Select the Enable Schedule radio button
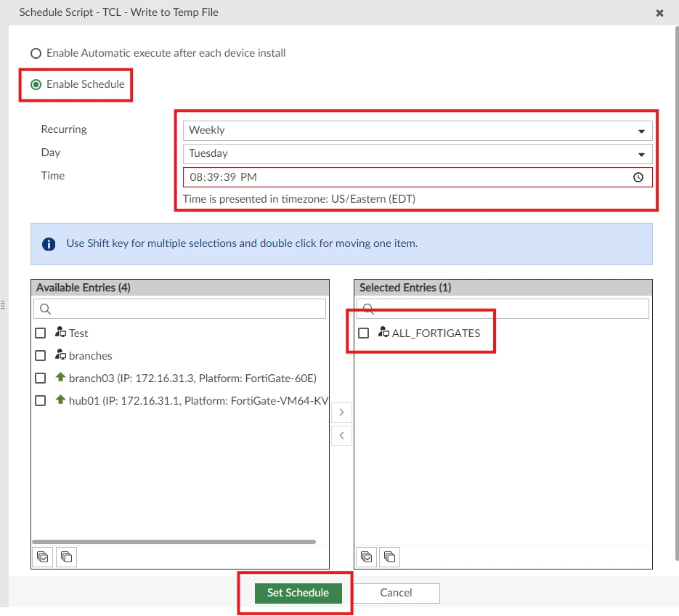The height and width of the screenshot is (616, 679). (x=36, y=84)
